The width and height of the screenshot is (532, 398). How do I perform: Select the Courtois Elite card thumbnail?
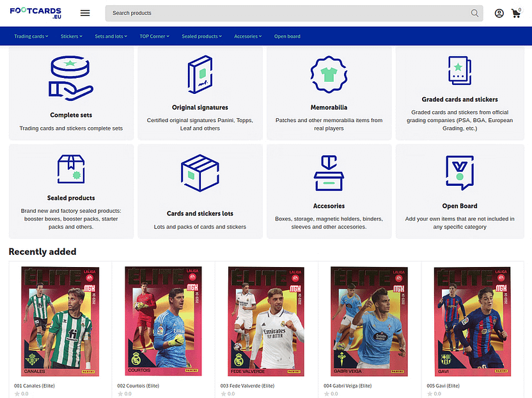[163, 321]
